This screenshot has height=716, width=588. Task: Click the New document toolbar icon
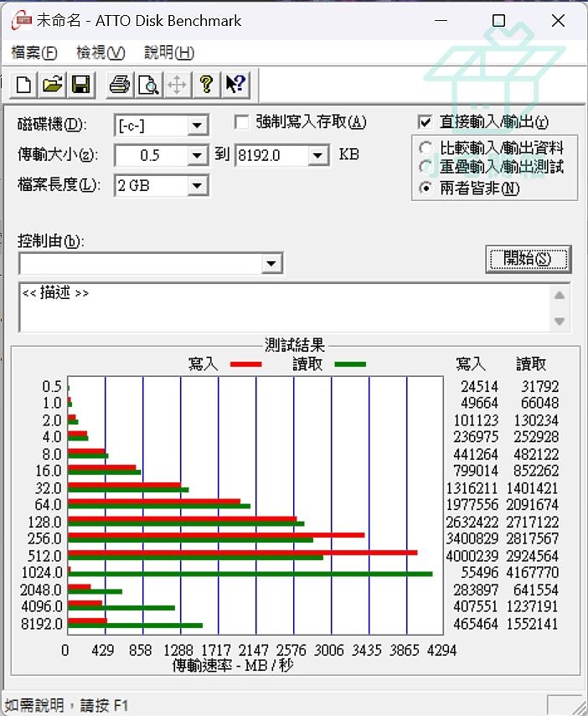click(23, 85)
